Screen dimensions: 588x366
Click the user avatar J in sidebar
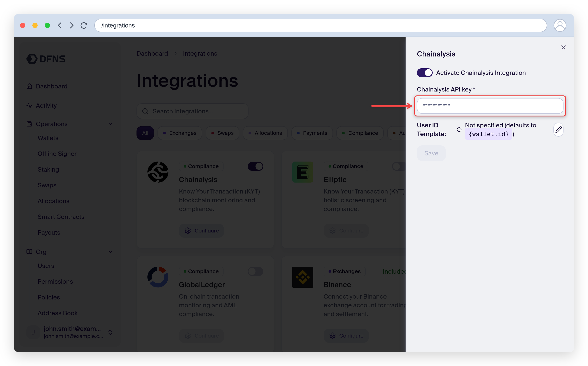coord(33,332)
